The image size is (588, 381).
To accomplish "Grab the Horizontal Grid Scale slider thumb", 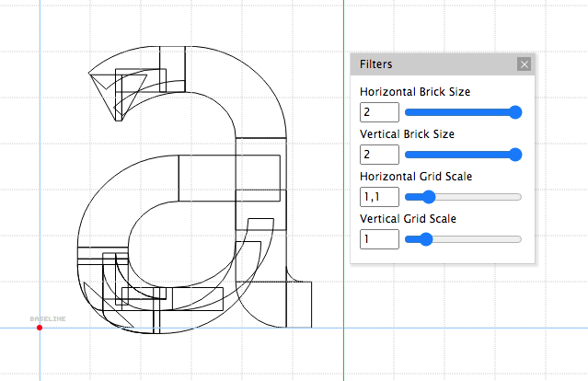I will pos(426,197).
